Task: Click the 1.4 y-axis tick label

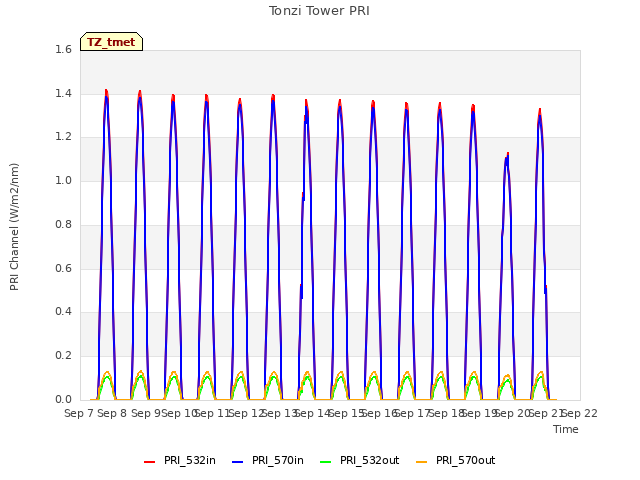Action: tap(63, 93)
